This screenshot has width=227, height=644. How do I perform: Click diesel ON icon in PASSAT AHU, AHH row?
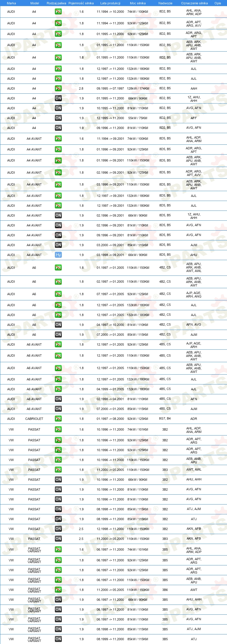(58, 480)
